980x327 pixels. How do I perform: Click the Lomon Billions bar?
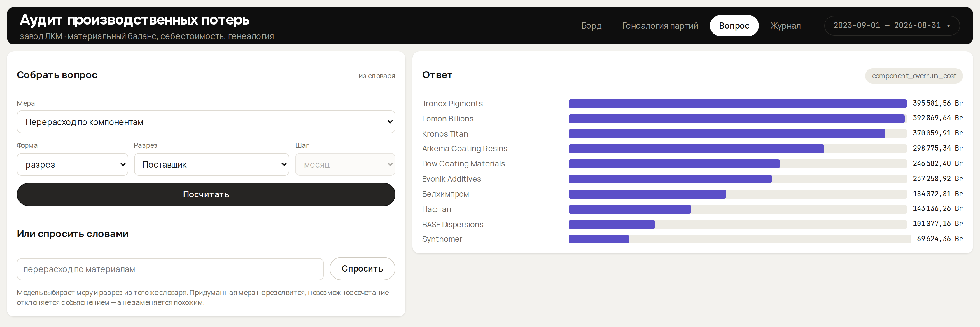point(736,119)
